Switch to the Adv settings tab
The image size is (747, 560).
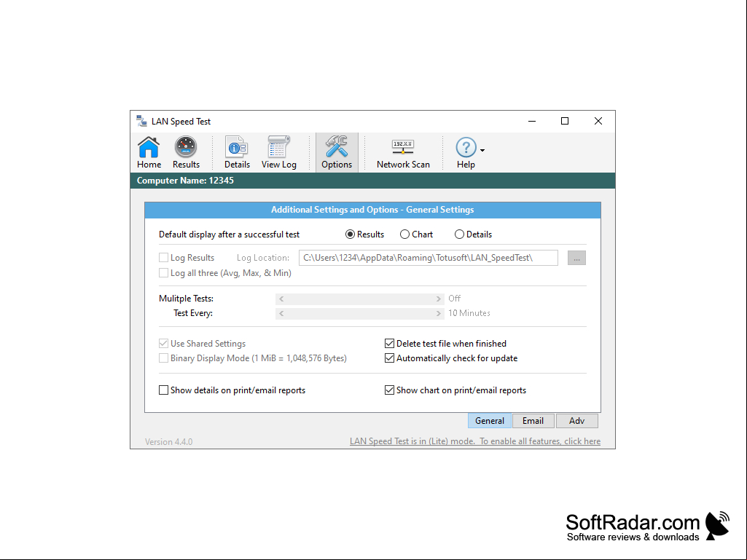[576, 420]
